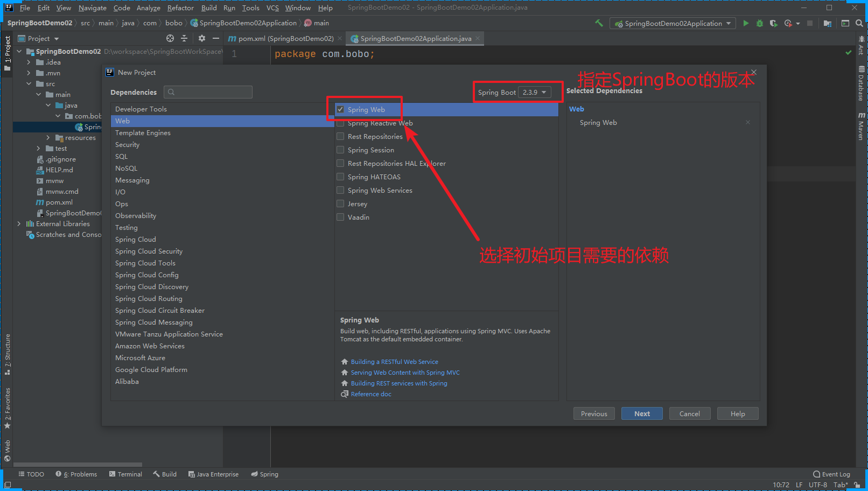This screenshot has width=868, height=491.
Task: Open the Building a RESTful Web Service link
Action: click(x=395, y=362)
